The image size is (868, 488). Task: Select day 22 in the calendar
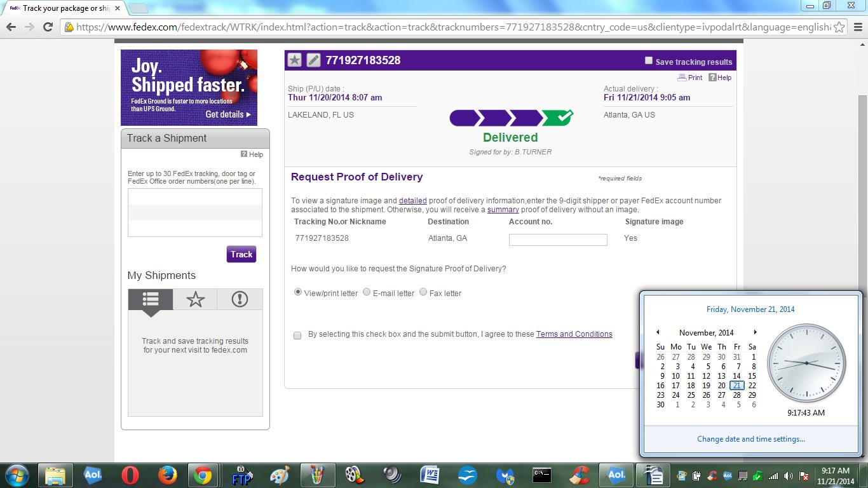pos(752,386)
